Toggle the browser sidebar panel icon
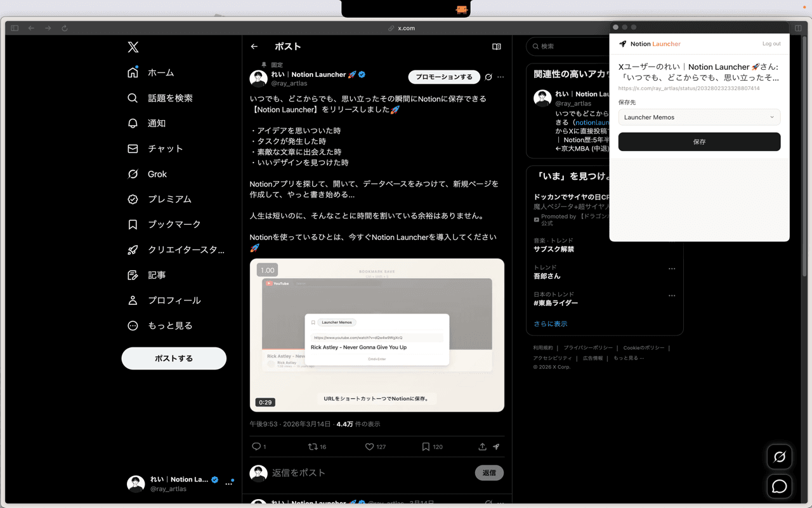 pos(15,28)
